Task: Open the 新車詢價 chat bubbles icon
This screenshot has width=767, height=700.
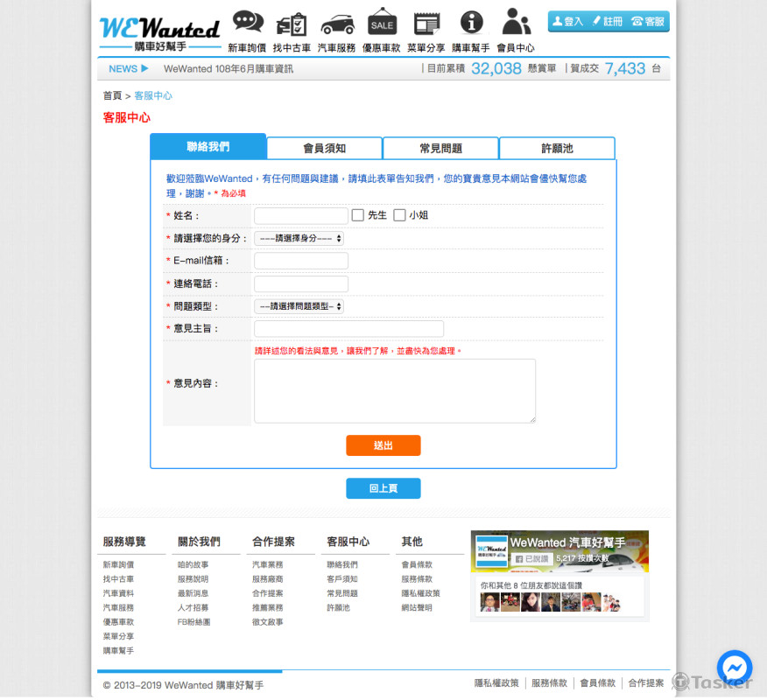Action: coord(247,22)
